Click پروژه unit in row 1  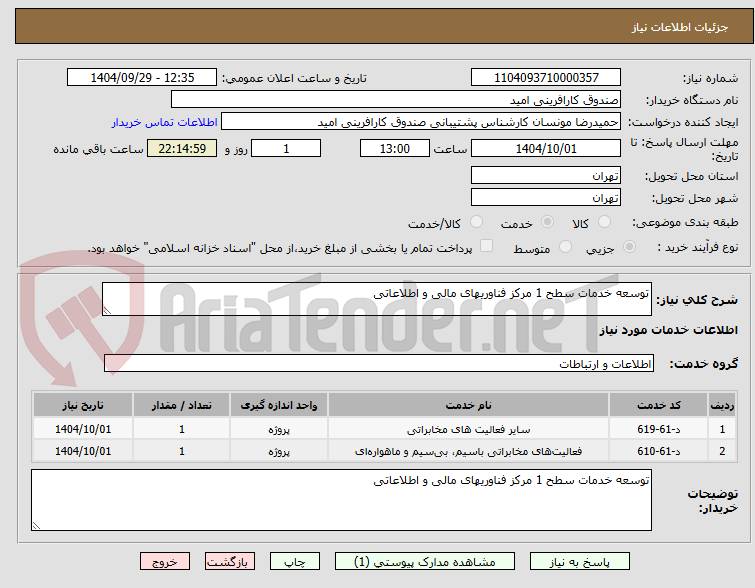pos(279,429)
